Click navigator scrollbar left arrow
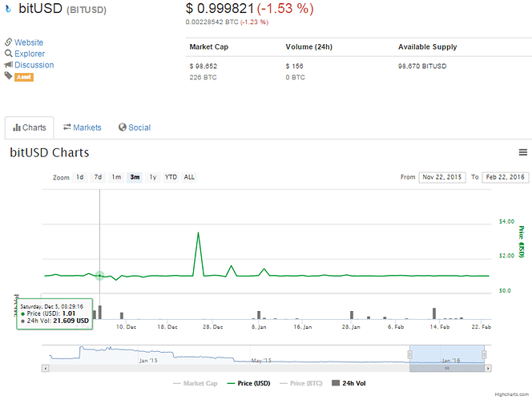 coord(46,368)
